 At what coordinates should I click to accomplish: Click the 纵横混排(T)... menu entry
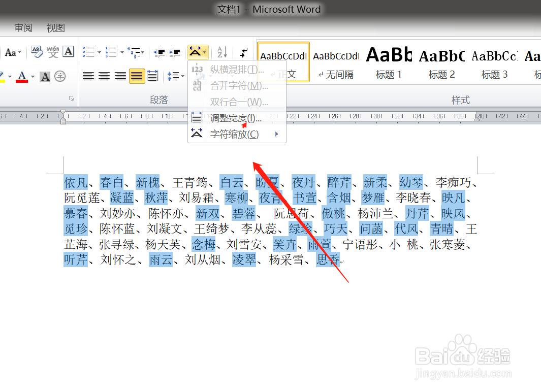[x=237, y=69]
